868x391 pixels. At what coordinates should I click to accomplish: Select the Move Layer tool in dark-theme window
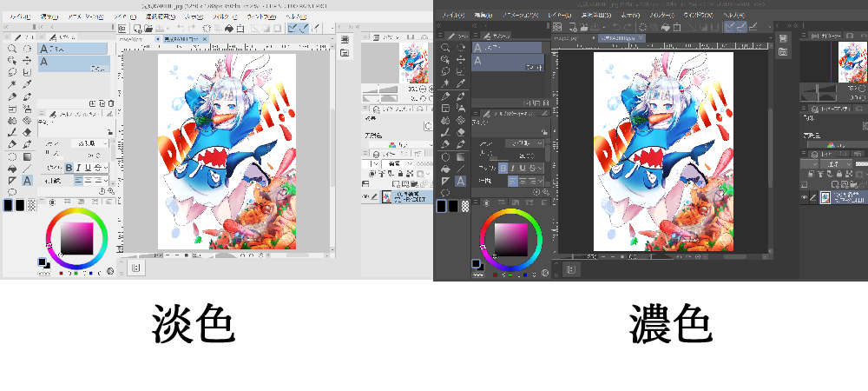point(461,59)
